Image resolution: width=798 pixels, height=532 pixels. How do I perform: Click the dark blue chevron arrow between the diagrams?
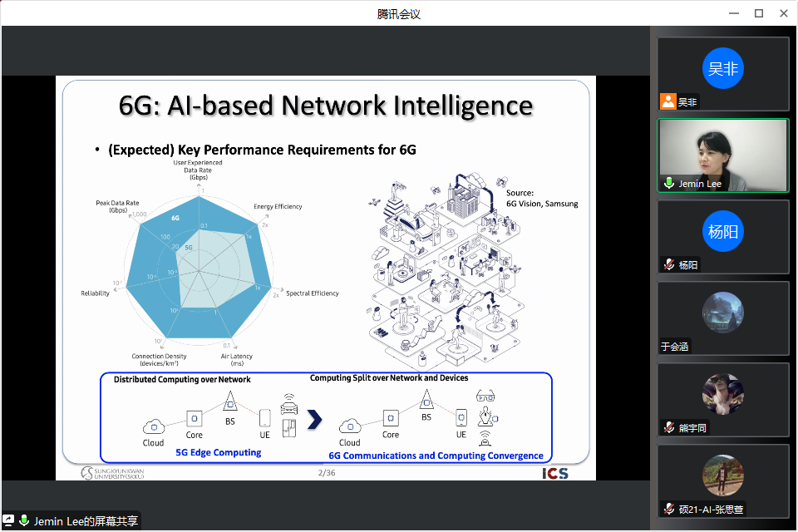click(314, 420)
